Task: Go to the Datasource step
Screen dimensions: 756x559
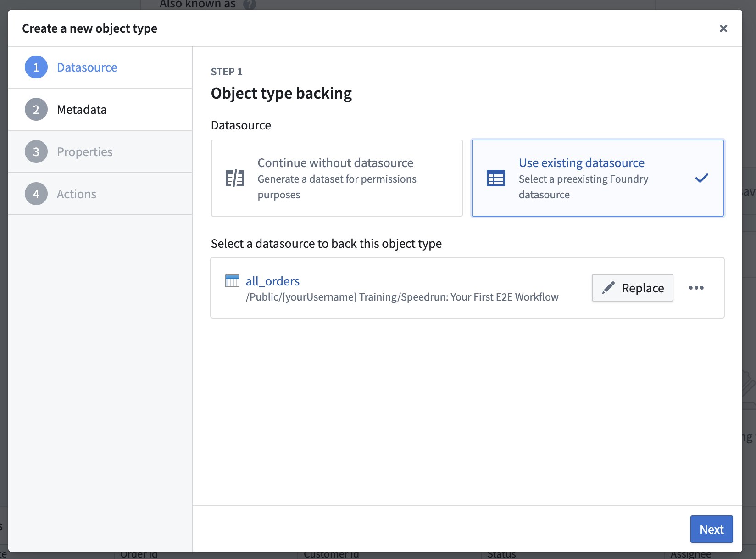Action: [x=87, y=67]
